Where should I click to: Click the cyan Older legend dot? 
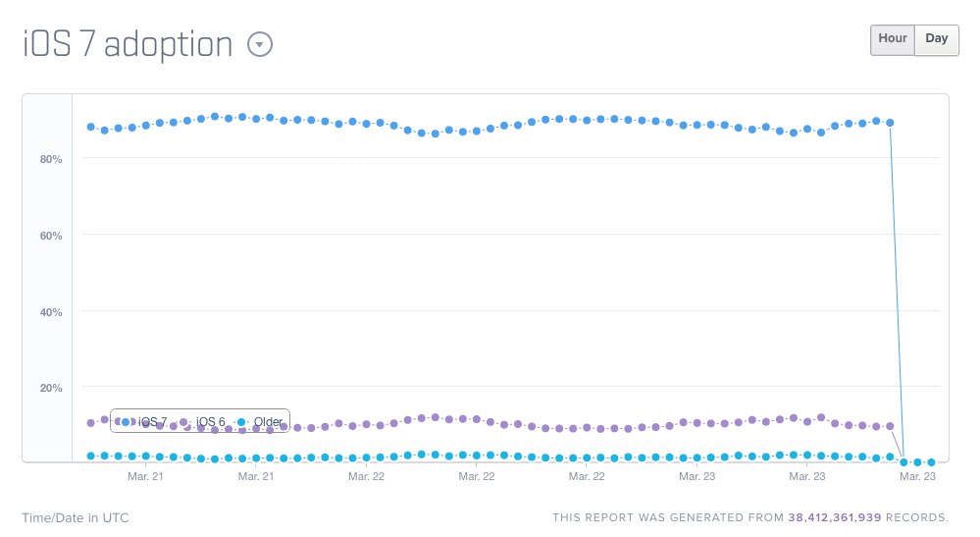[241, 421]
